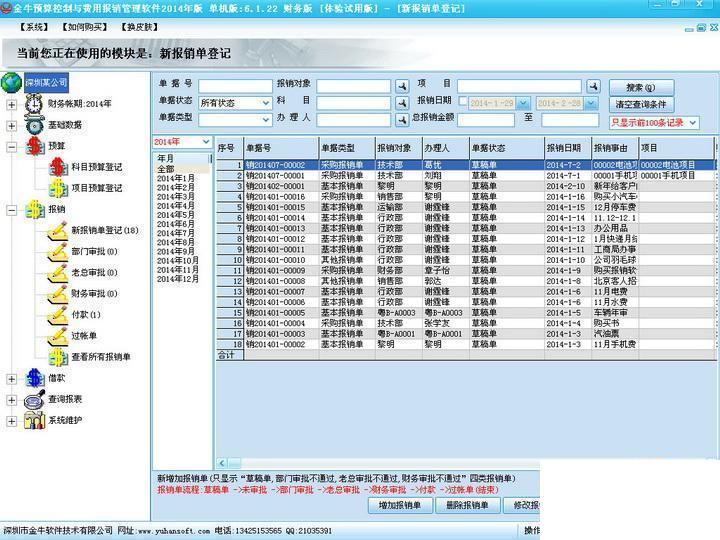Viewport: 720px width, 540px height.
Task: Collapse the 报销 tree node
Action: pyautogui.click(x=11, y=210)
